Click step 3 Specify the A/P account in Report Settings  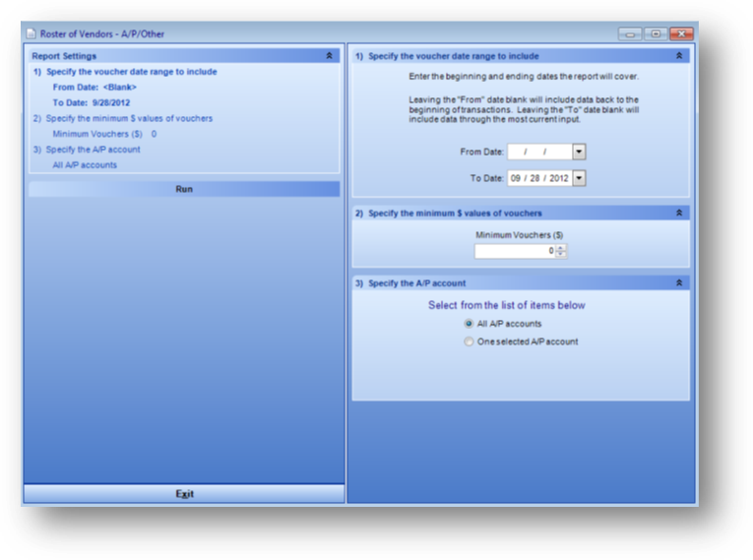click(x=87, y=150)
